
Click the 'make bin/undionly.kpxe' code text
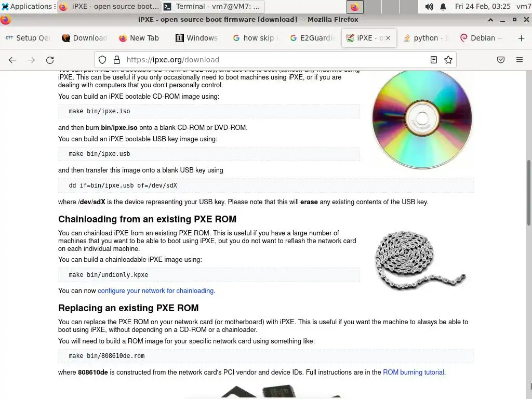click(x=109, y=275)
